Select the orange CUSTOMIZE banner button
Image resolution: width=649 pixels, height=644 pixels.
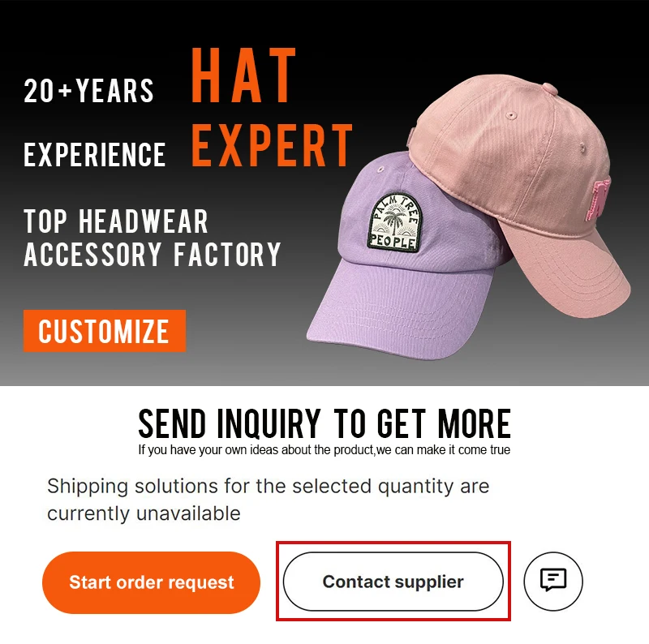tap(105, 331)
